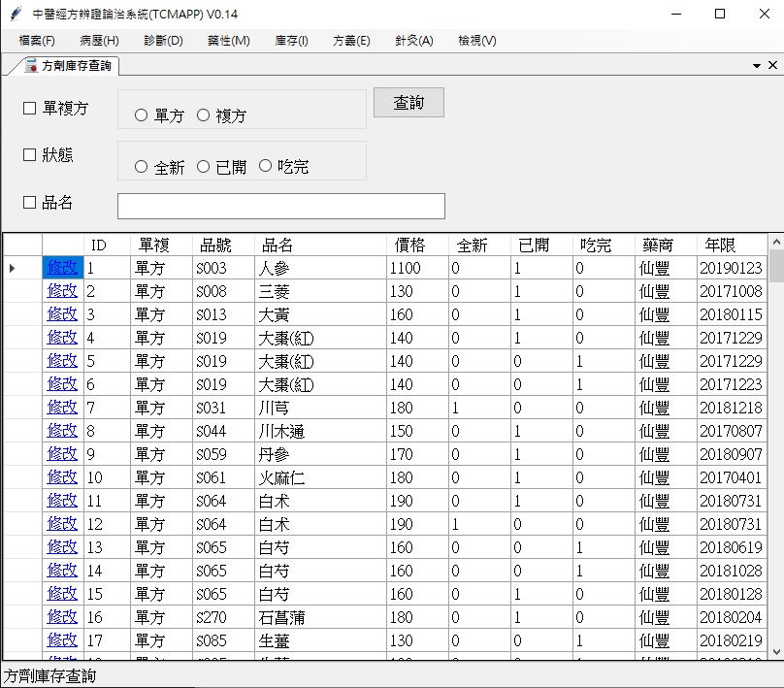Click the feather app icon in title bar

16,15
